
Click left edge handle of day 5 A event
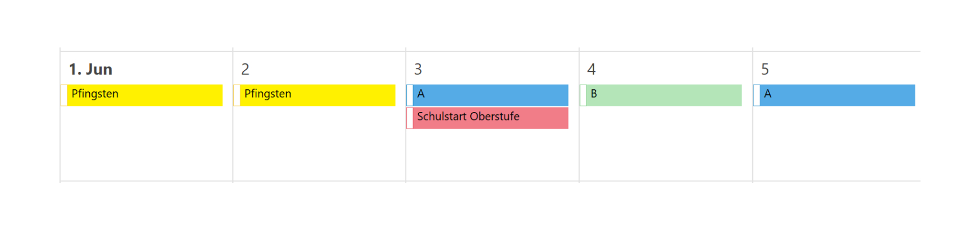click(x=756, y=95)
